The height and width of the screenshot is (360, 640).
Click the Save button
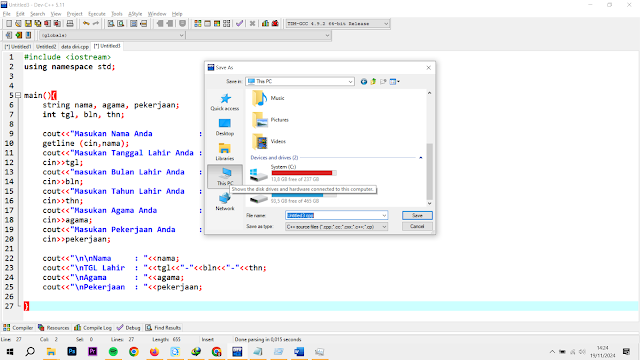[417, 215]
